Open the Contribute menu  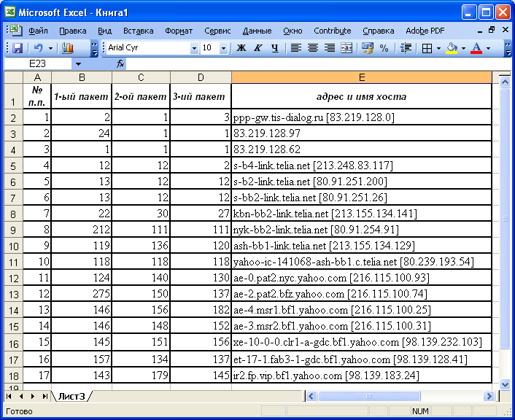[333, 31]
